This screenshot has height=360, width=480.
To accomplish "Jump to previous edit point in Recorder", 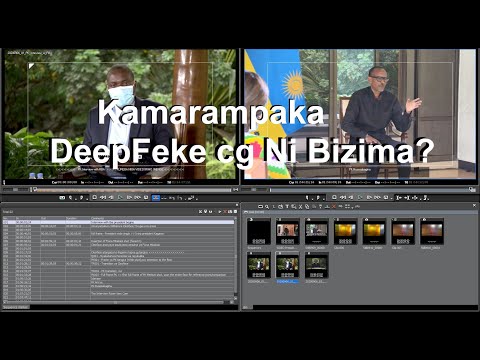I will [x=399, y=198].
